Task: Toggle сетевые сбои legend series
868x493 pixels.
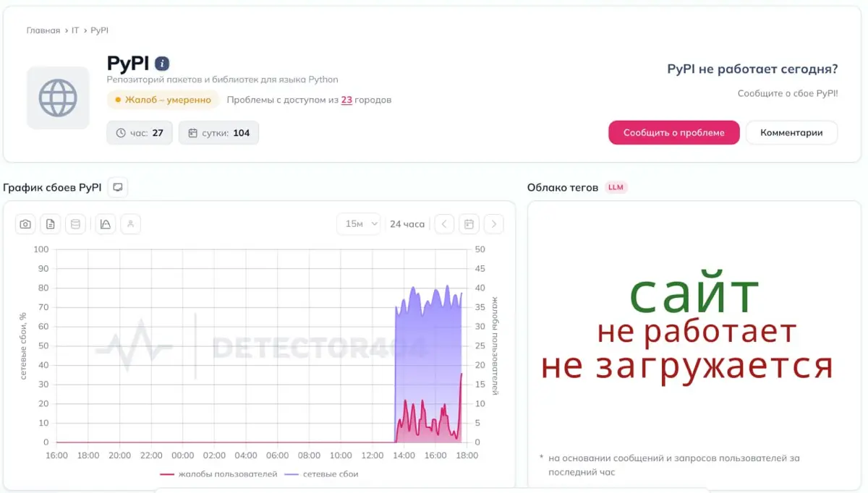Action: pos(323,474)
